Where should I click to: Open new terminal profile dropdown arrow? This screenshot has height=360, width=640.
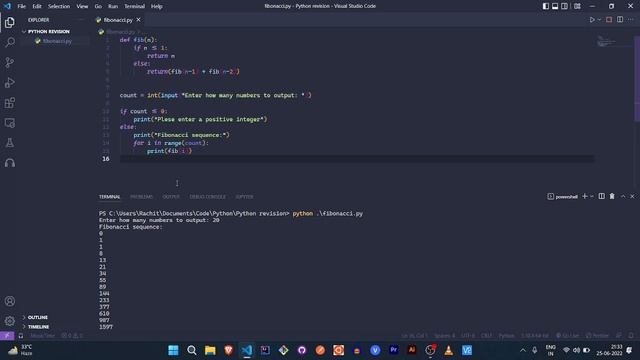[591, 196]
